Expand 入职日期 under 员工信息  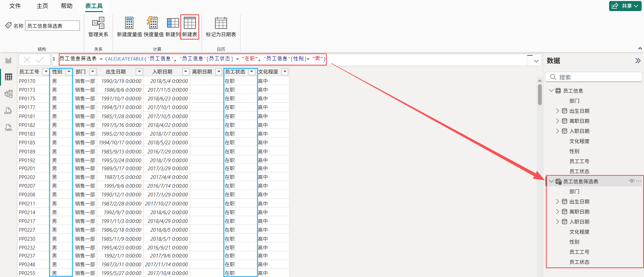pyautogui.click(x=557, y=131)
